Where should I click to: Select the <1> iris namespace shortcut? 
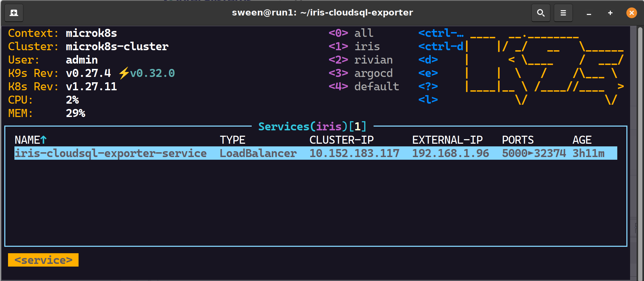point(354,46)
